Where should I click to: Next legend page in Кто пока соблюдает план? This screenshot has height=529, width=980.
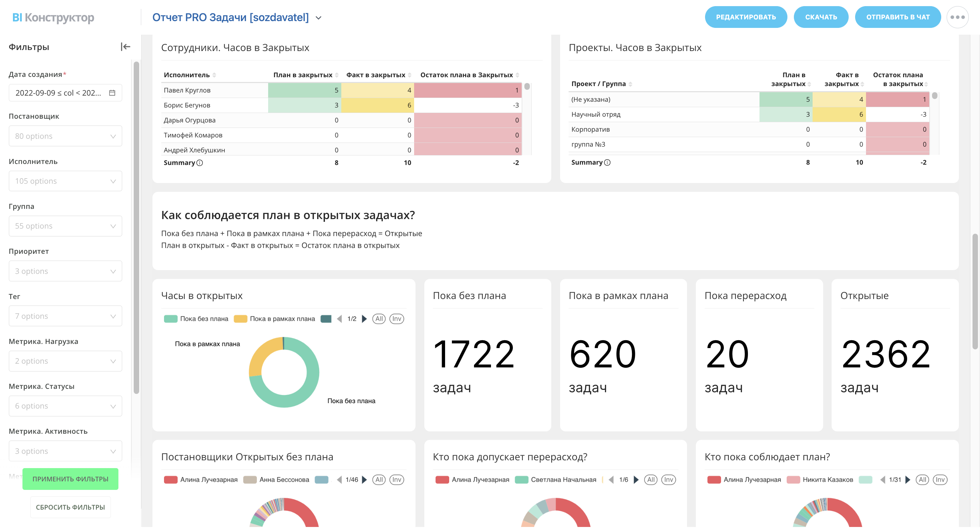point(907,480)
